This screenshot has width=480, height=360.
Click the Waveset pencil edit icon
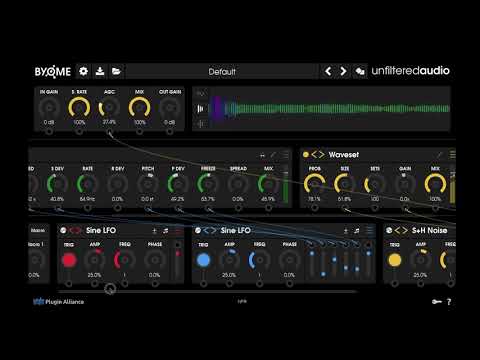[439, 155]
